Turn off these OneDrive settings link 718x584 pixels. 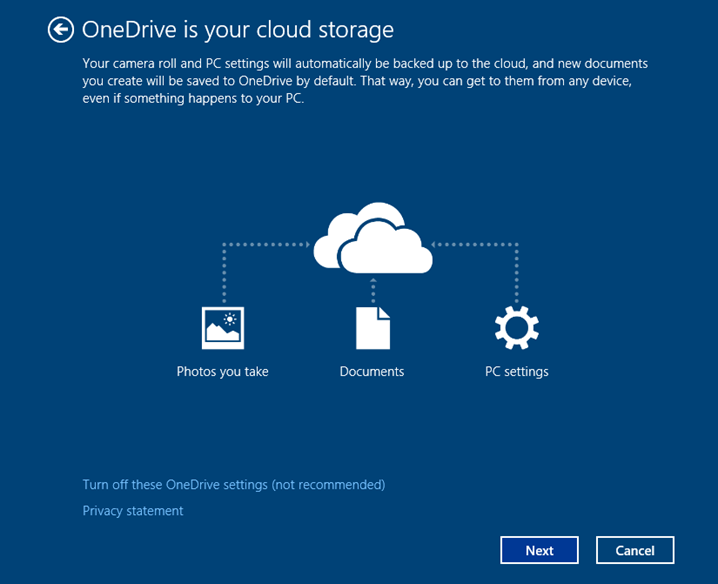(x=233, y=485)
